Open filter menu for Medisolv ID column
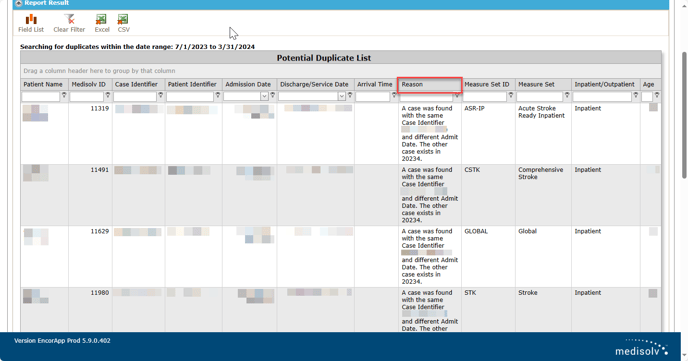The image size is (688, 361). pyautogui.click(x=108, y=96)
